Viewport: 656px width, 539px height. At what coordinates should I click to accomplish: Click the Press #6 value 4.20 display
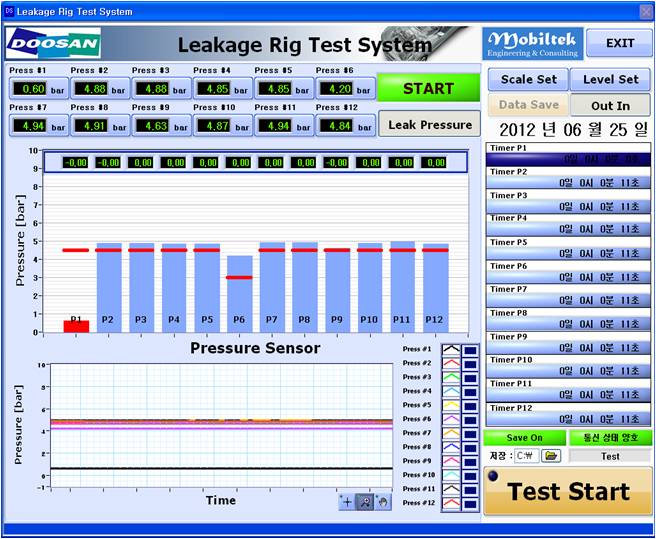[338, 89]
